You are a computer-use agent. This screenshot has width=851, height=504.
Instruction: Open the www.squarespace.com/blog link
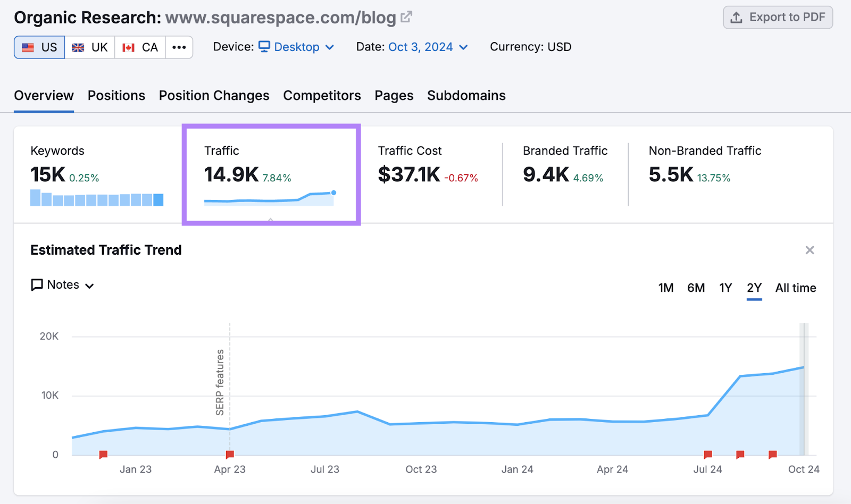click(280, 17)
